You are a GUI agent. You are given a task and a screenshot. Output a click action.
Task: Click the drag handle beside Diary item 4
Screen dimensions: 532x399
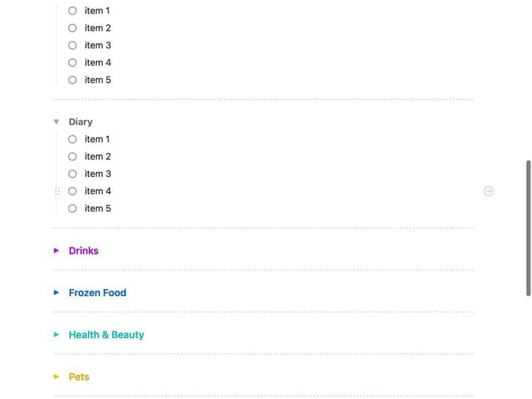[57, 191]
